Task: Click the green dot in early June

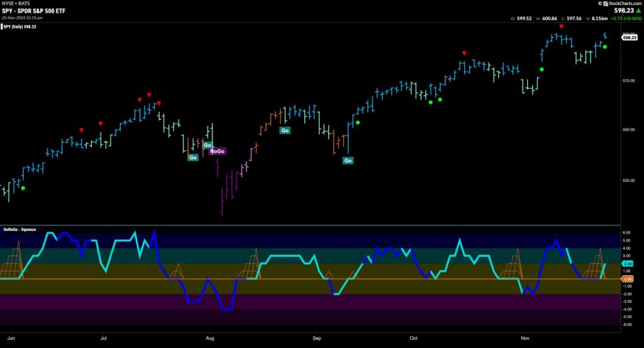Action: click(23, 188)
